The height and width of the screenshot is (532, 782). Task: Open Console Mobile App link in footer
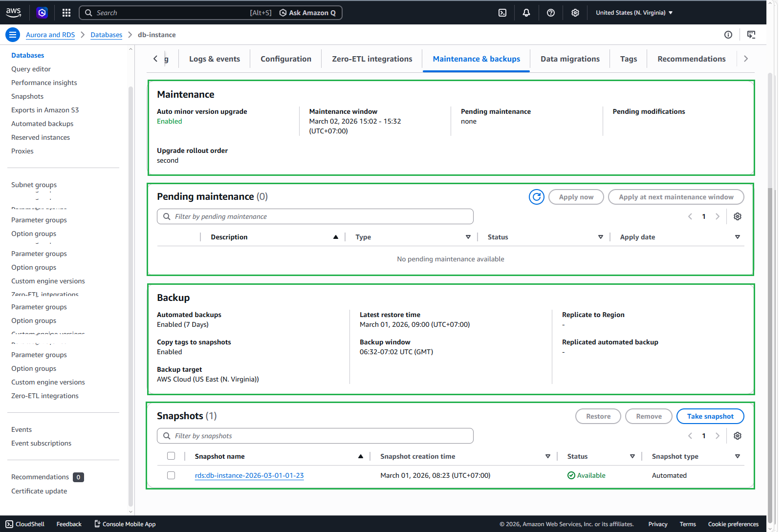pos(125,524)
